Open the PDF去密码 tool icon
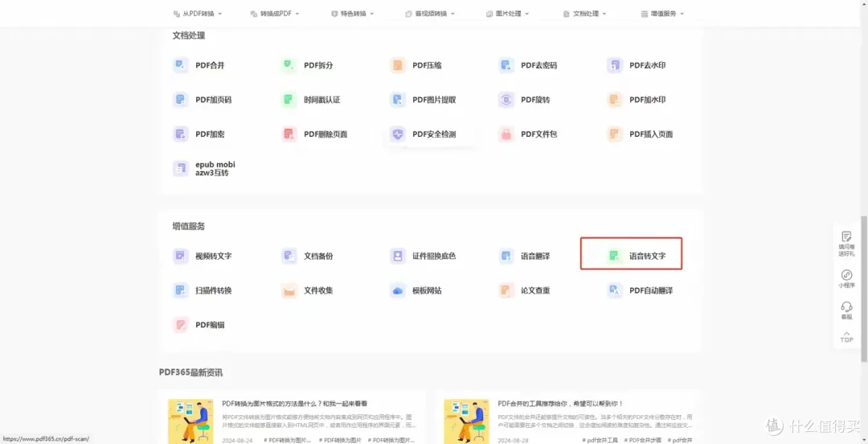This screenshot has width=868, height=444. 506,65
